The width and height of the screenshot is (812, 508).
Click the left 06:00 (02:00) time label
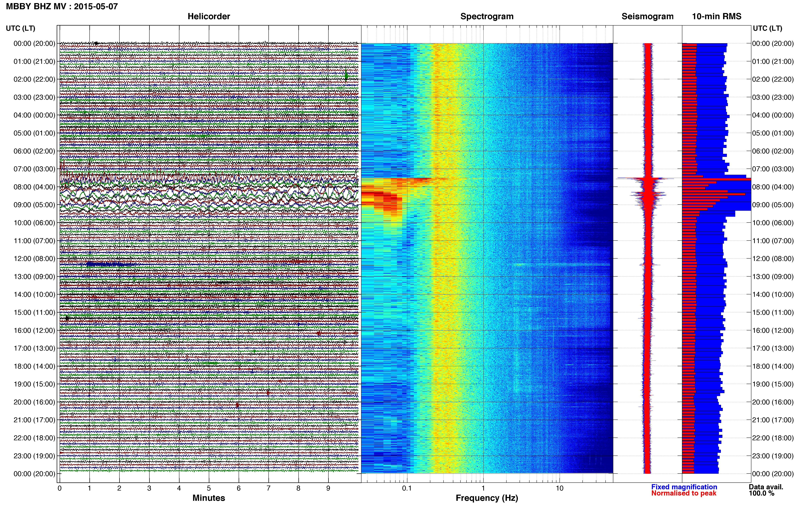(x=34, y=151)
